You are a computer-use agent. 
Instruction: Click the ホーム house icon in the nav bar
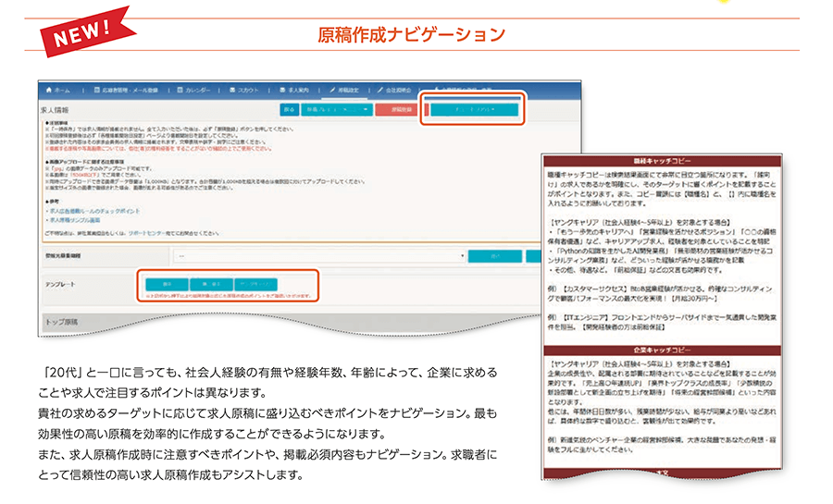click(x=49, y=91)
